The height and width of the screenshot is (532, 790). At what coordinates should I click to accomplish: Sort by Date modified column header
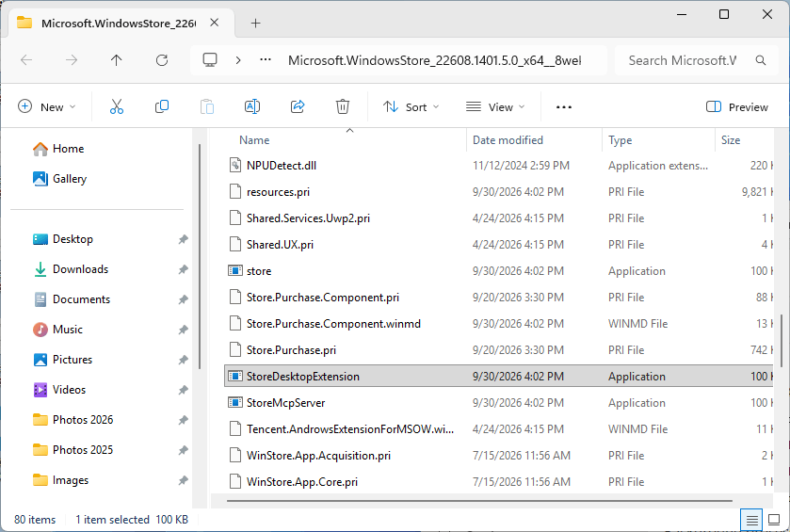point(508,140)
